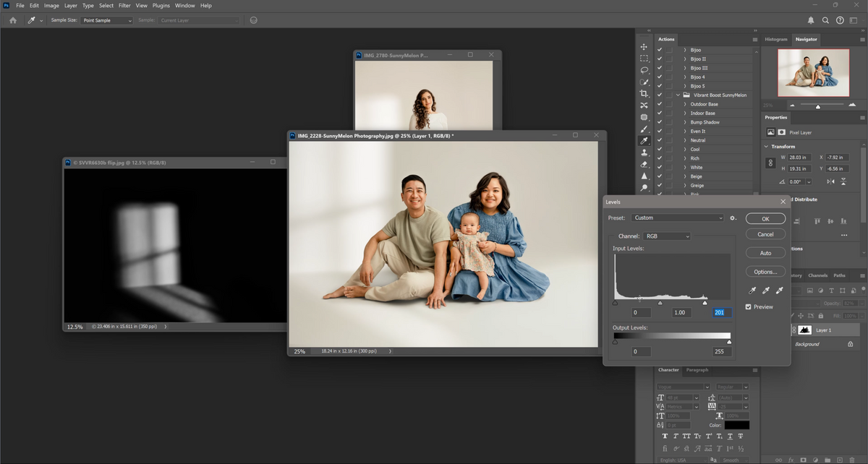Toggle the Preview checkbox in Levels
This screenshot has height=464, width=868.
pos(749,306)
